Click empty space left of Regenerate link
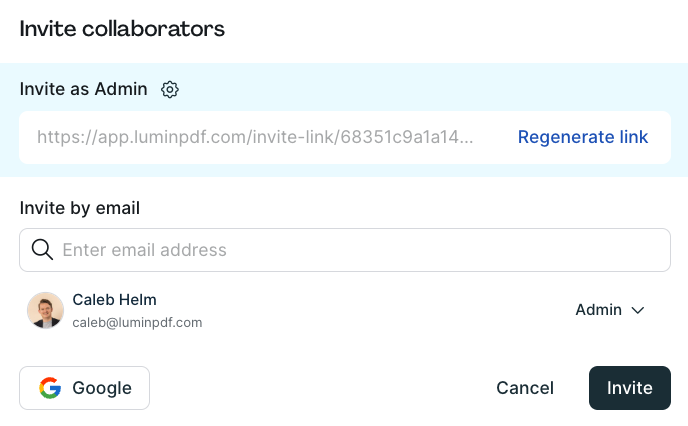This screenshot has height=426, width=688. [x=496, y=137]
